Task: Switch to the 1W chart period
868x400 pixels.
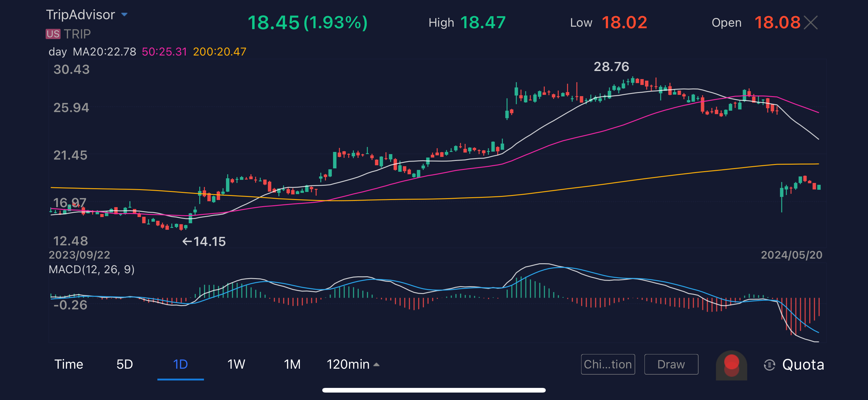Action: click(x=236, y=364)
